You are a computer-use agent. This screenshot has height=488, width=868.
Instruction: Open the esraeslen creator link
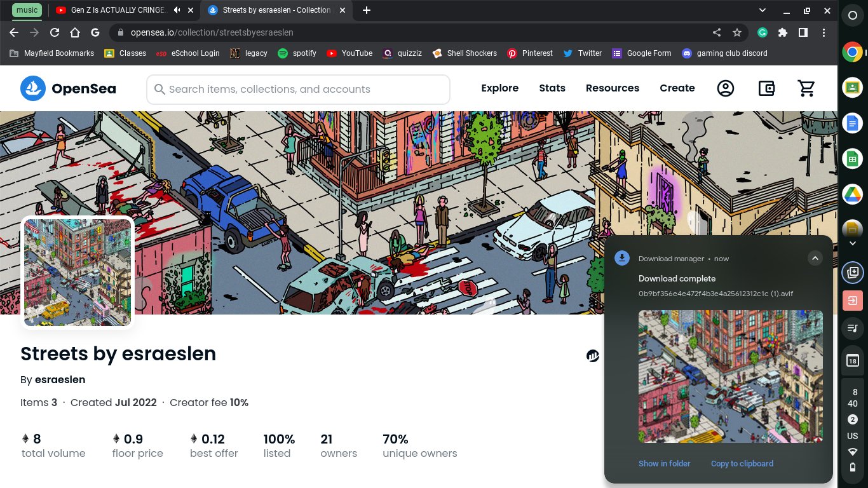(60, 380)
